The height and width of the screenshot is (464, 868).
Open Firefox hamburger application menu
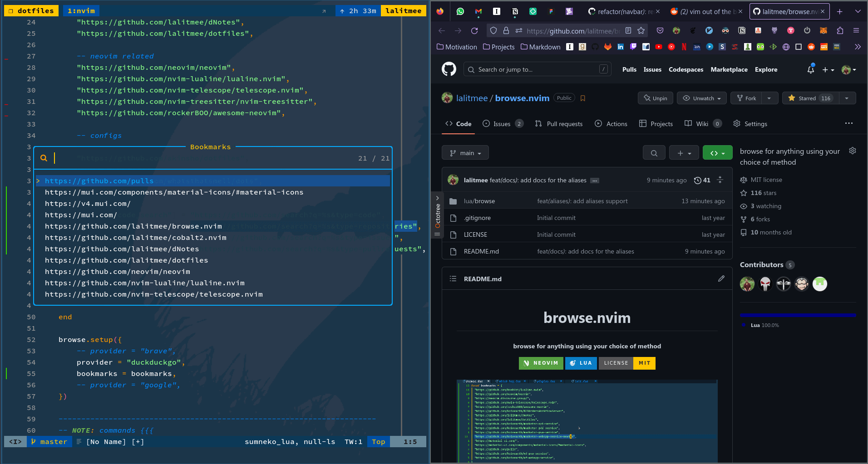(856, 30)
